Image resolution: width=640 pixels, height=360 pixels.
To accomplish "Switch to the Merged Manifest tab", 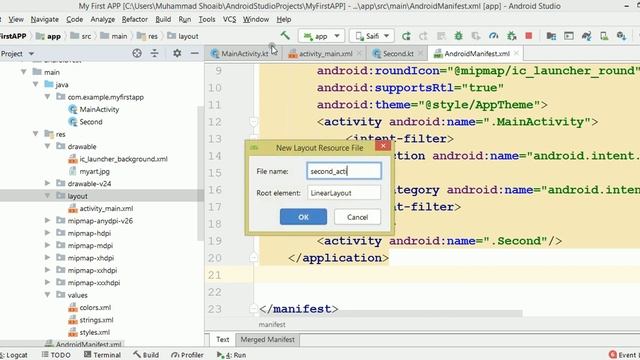I will tap(267, 339).
